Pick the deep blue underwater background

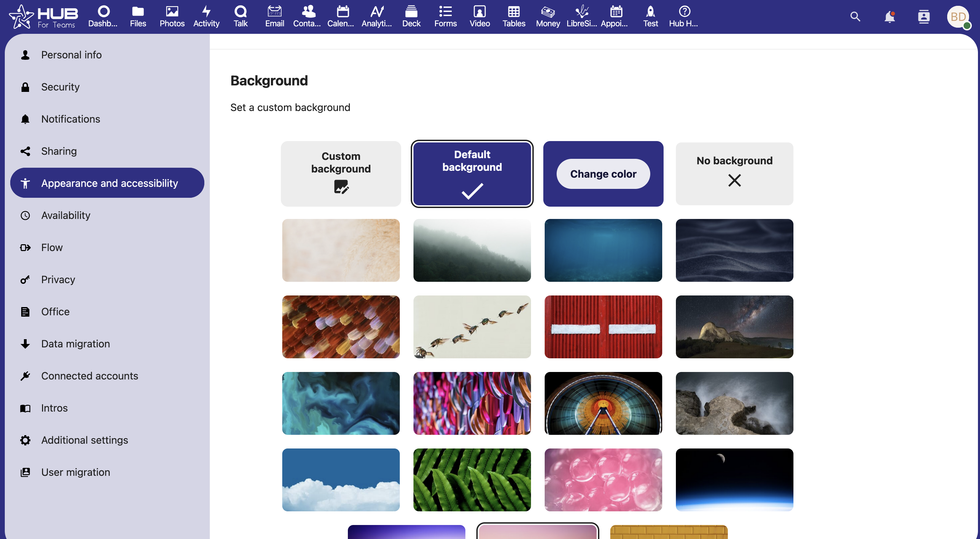pos(603,250)
